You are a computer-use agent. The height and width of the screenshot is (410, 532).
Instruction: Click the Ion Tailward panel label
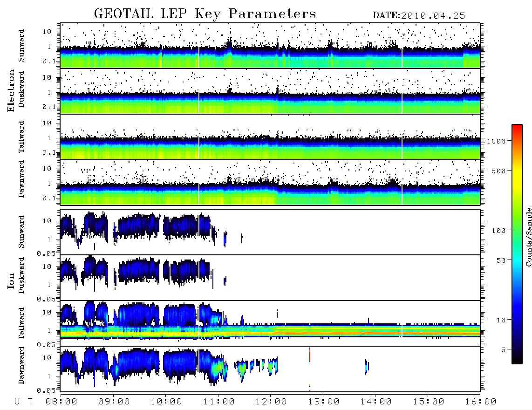click(x=21, y=323)
